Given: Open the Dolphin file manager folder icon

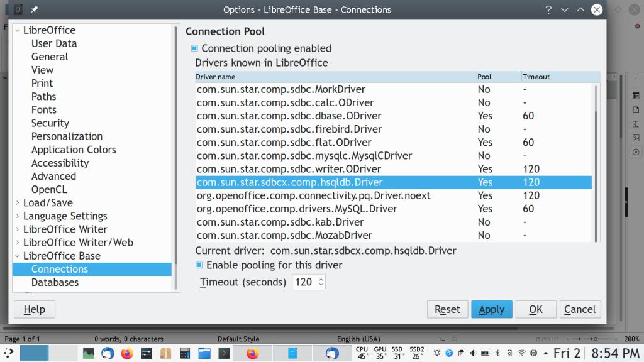Looking at the screenshot, I should pyautogui.click(x=204, y=353).
